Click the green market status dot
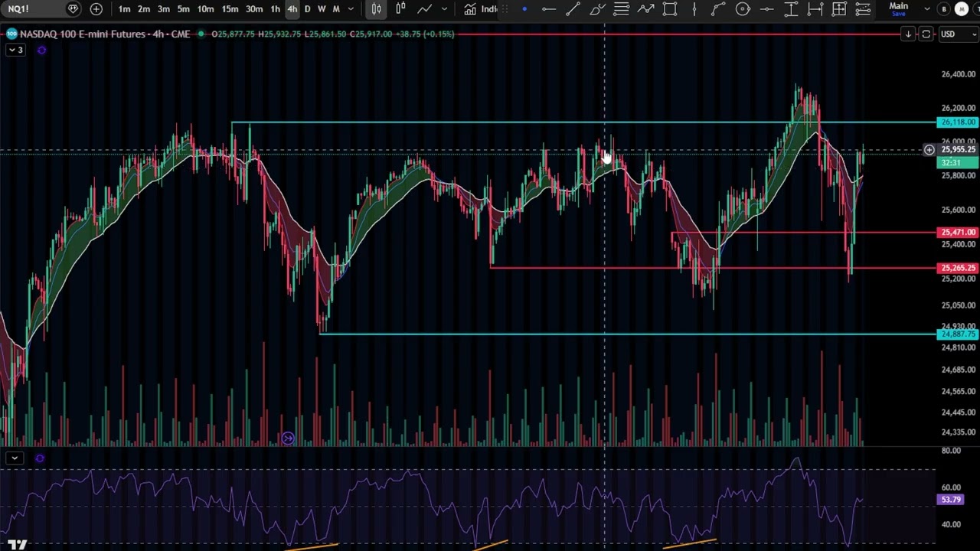The height and width of the screenshot is (551, 980). click(201, 34)
